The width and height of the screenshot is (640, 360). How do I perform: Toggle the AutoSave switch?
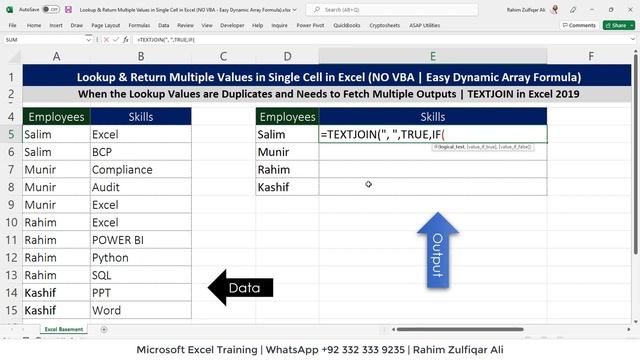click(x=51, y=9)
